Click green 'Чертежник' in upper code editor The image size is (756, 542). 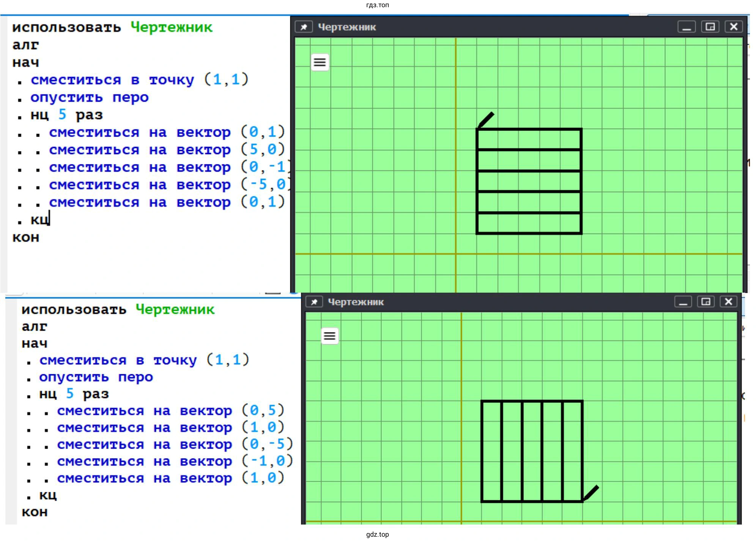(172, 27)
